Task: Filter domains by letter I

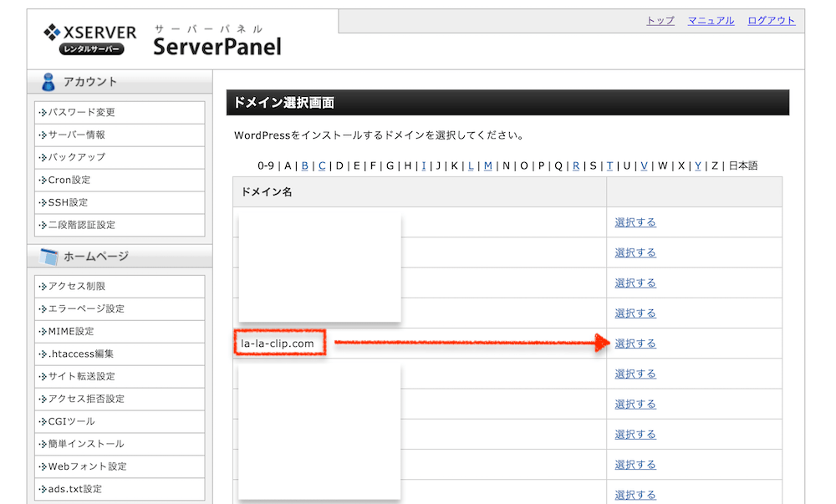Action: (424, 165)
